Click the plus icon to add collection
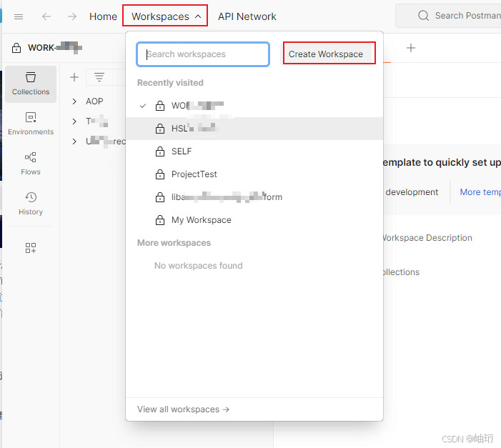Image resolution: width=501 pixels, height=448 pixels. click(x=74, y=77)
